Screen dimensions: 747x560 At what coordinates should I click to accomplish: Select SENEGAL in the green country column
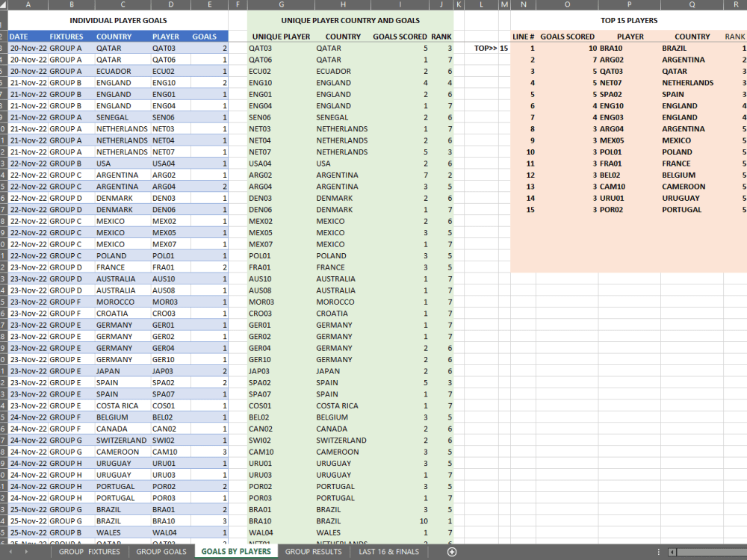pos(343,117)
